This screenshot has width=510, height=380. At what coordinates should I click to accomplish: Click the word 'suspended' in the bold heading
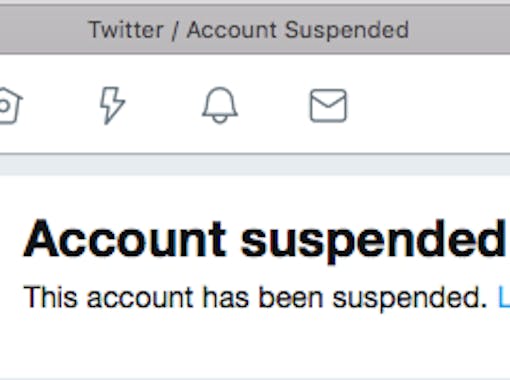373,241
